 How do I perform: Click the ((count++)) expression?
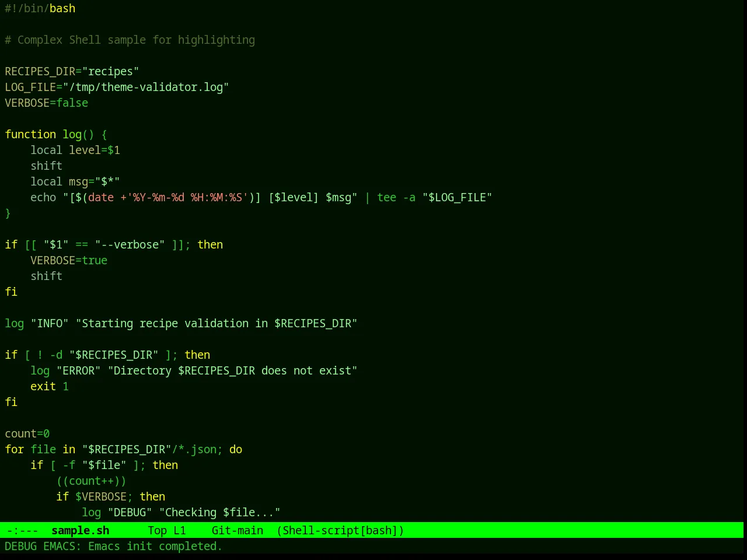(91, 481)
